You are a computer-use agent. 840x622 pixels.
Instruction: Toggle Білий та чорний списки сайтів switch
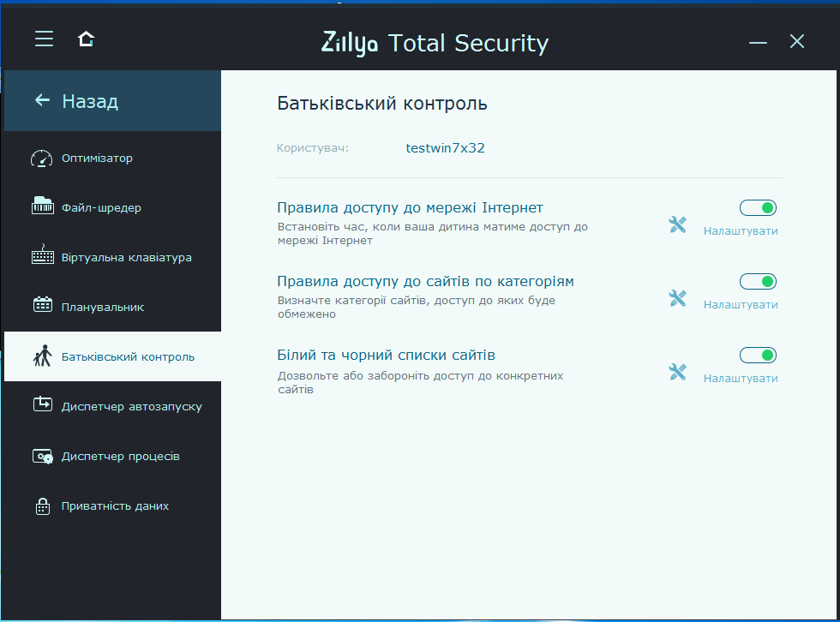tap(758, 355)
